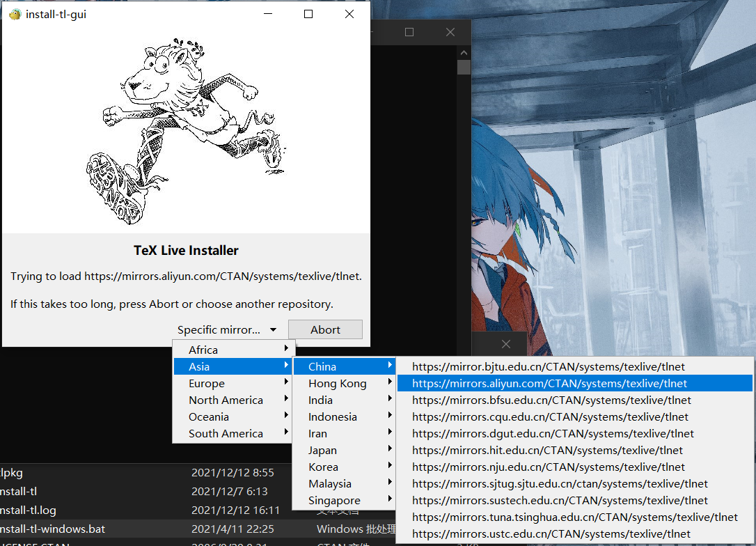Expand the Korea mirrors submenu
The width and height of the screenshot is (756, 546).
coord(345,467)
